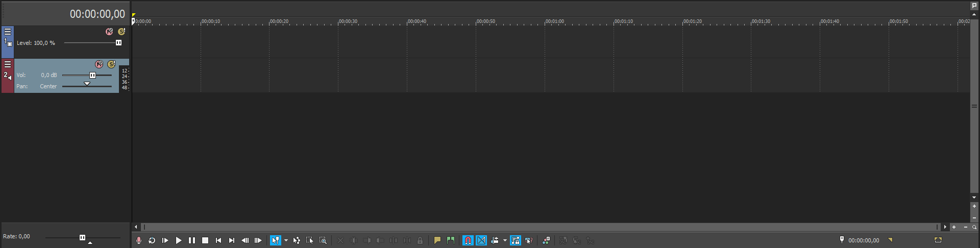This screenshot has height=248, width=980.
Task: Toggle Ignore Event Grouping button
Action: tap(529, 240)
